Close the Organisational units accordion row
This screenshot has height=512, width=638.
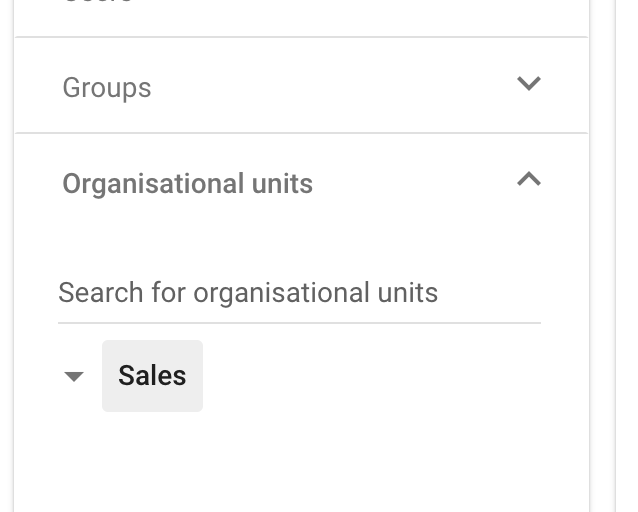[x=300, y=182]
